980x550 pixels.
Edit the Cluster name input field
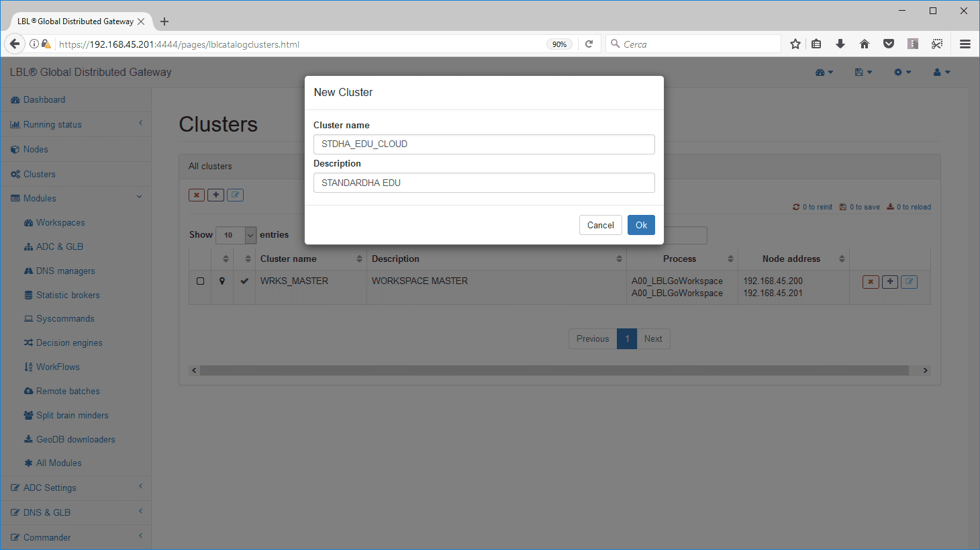pyautogui.click(x=484, y=144)
